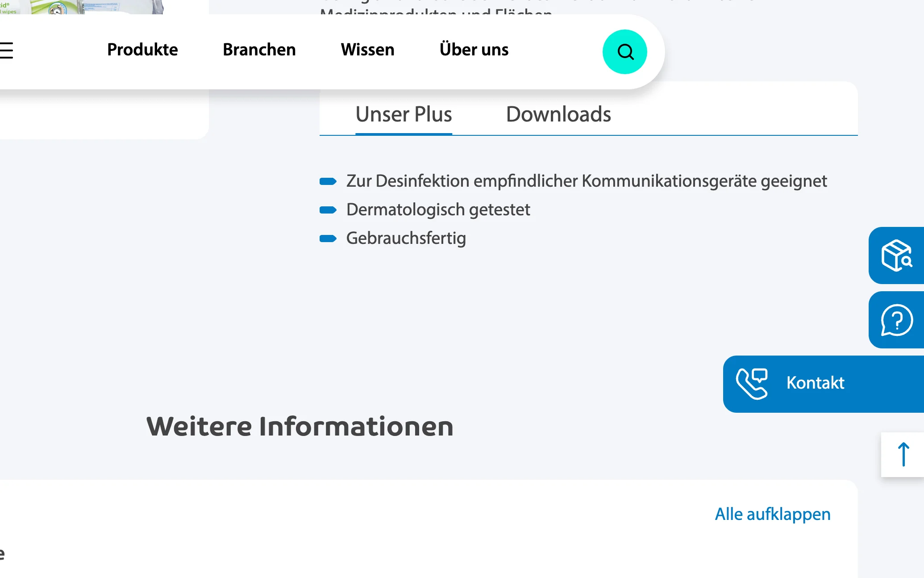The width and height of the screenshot is (924, 578).
Task: Click Alle aufklappen link
Action: click(773, 514)
